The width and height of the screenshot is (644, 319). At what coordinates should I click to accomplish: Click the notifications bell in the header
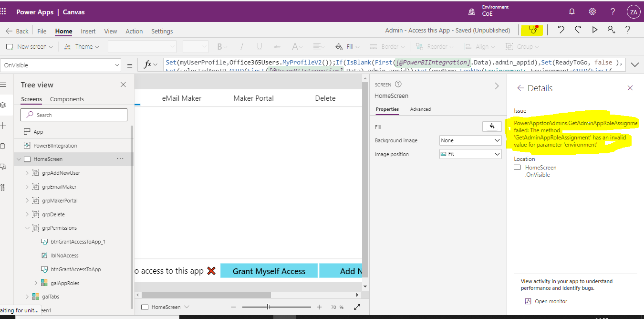coord(571,11)
